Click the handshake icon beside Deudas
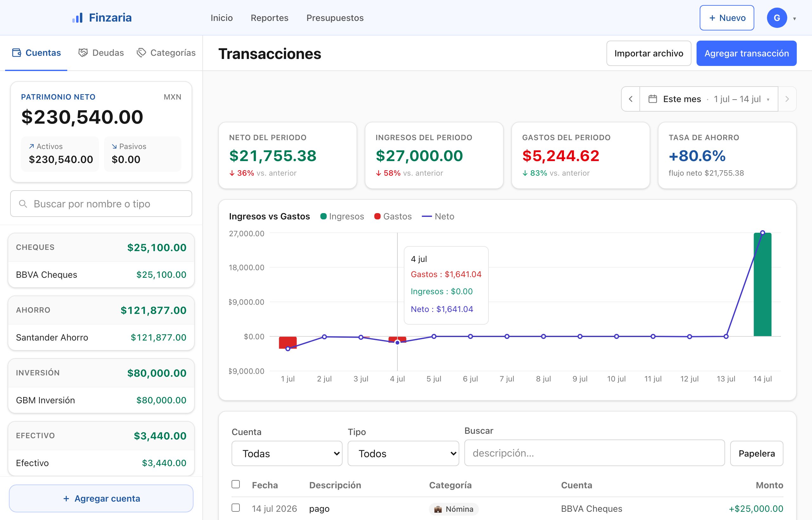The height and width of the screenshot is (520, 812). click(x=83, y=53)
